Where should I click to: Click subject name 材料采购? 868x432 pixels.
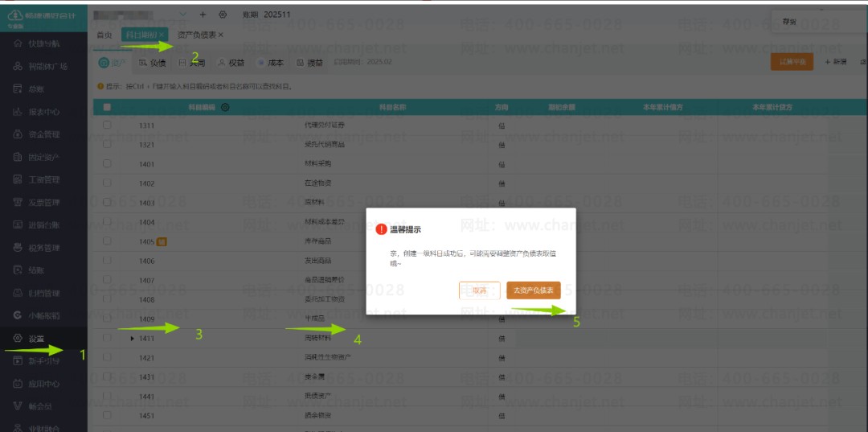pyautogui.click(x=317, y=163)
